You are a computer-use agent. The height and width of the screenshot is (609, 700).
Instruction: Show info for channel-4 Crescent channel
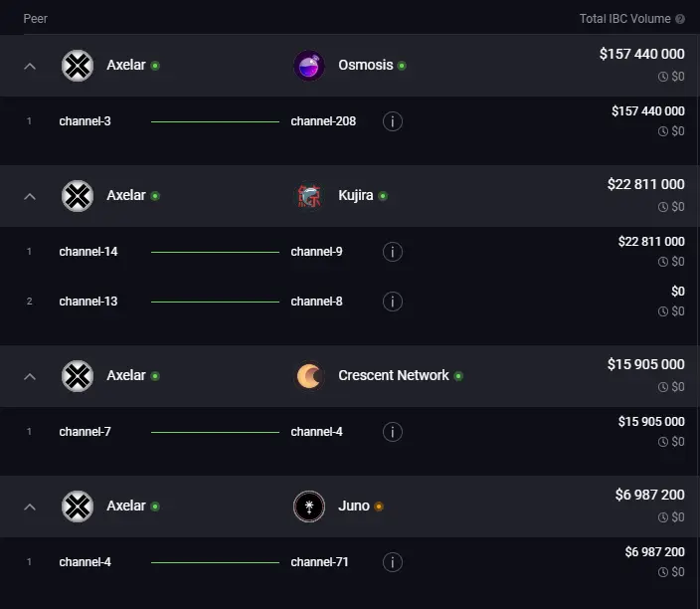393,432
